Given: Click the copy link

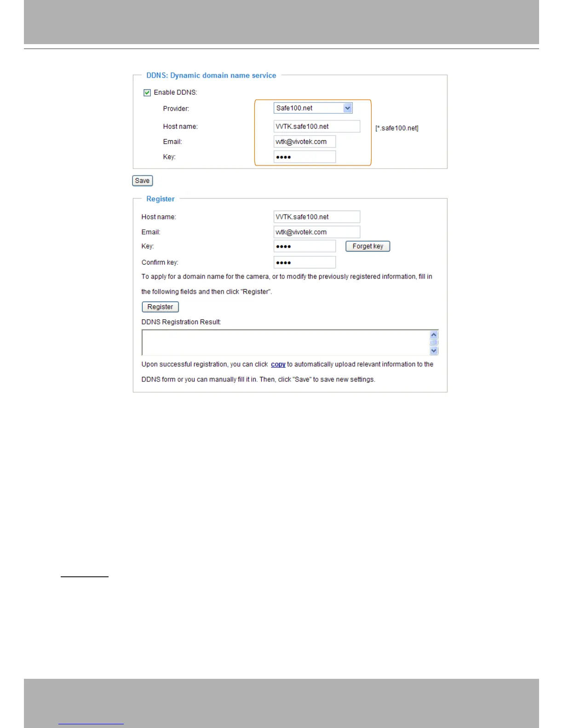Looking at the screenshot, I should point(278,364).
